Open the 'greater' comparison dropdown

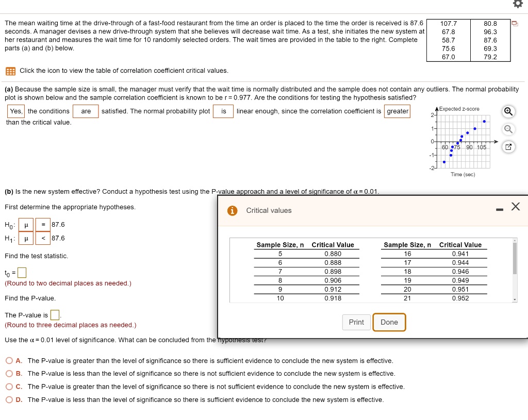pyautogui.click(x=398, y=111)
